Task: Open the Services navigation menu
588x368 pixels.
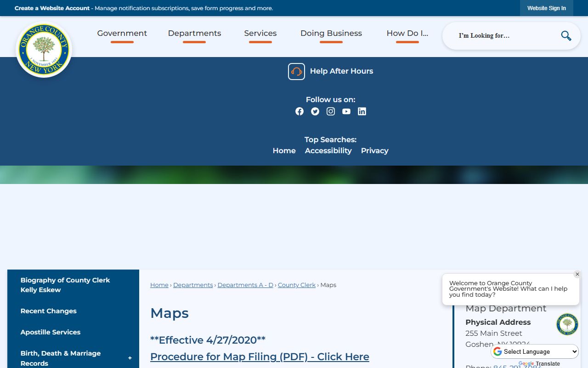Action: coord(260,34)
